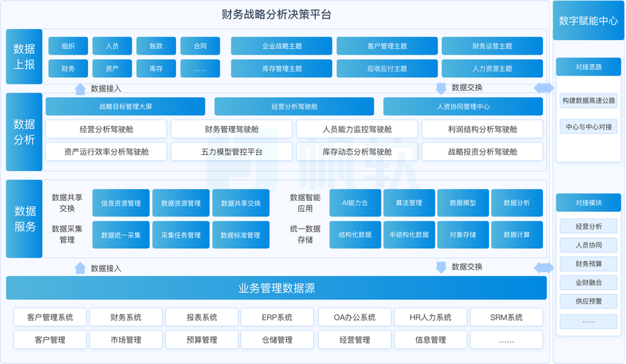This screenshot has width=626, height=364.
Task: Click the 组织 box
Action: pos(68,46)
